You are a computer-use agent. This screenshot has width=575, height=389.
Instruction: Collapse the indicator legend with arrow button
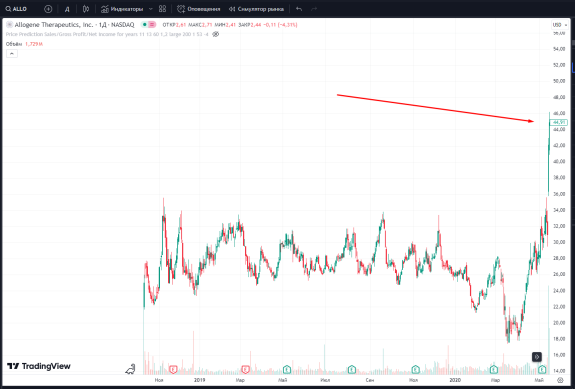point(12,54)
